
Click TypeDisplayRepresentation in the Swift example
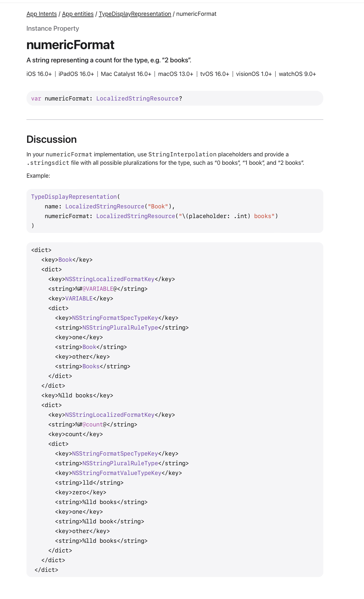coord(74,197)
